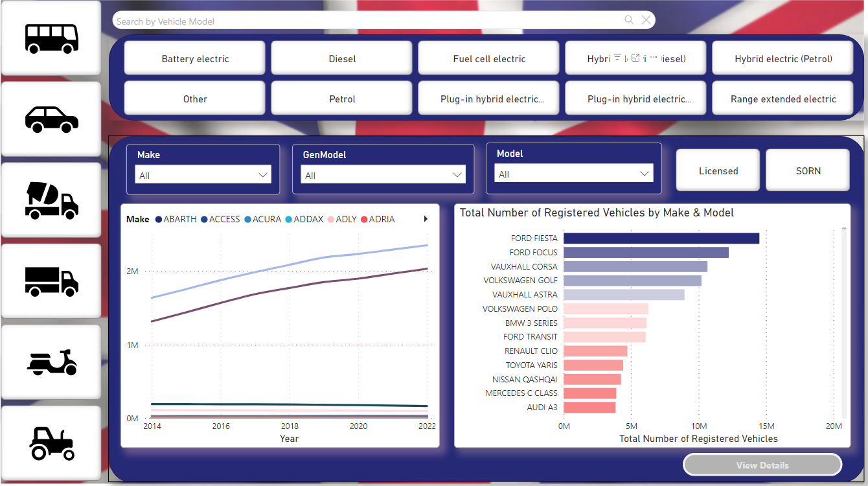The width and height of the screenshot is (868, 486).
Task: Choose the cement mixer truck icon
Action: (x=51, y=200)
